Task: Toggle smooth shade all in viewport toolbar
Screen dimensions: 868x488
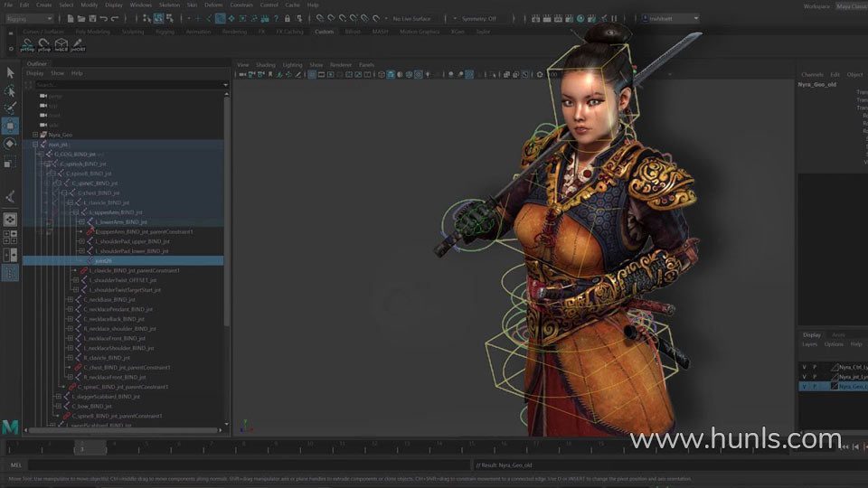Action: tap(391, 75)
